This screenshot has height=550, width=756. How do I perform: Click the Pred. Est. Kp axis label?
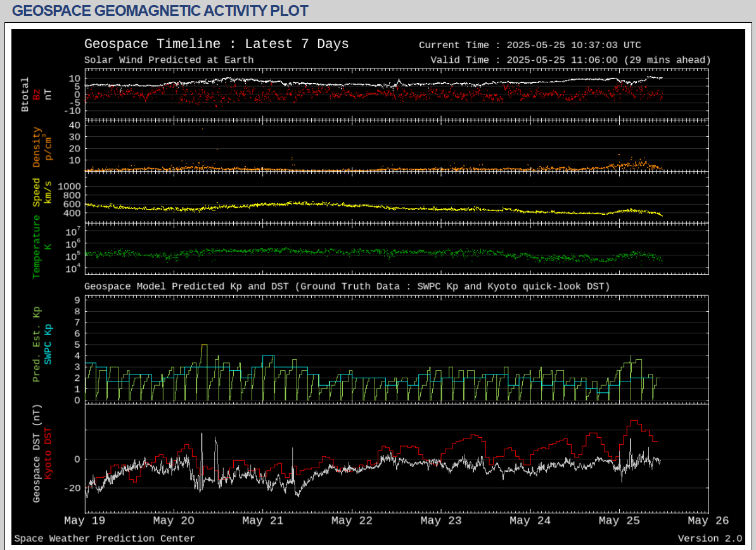[x=37, y=344]
